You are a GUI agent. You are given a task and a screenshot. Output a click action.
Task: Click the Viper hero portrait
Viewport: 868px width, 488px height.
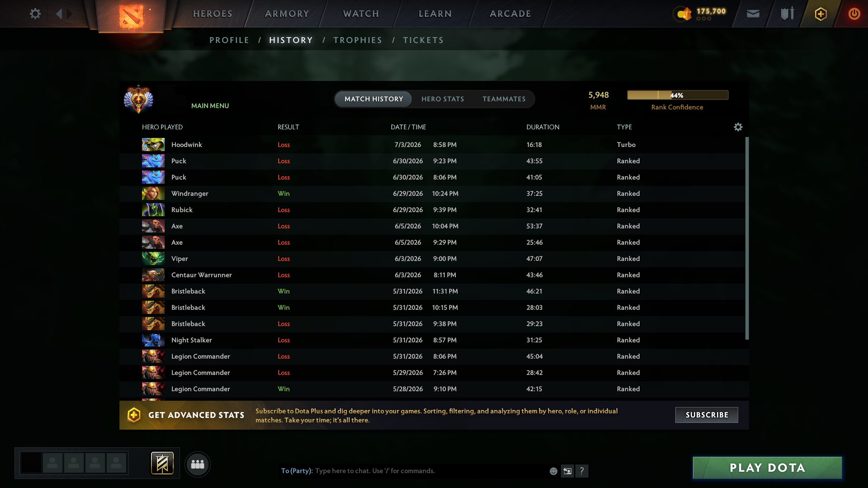pyautogui.click(x=153, y=259)
